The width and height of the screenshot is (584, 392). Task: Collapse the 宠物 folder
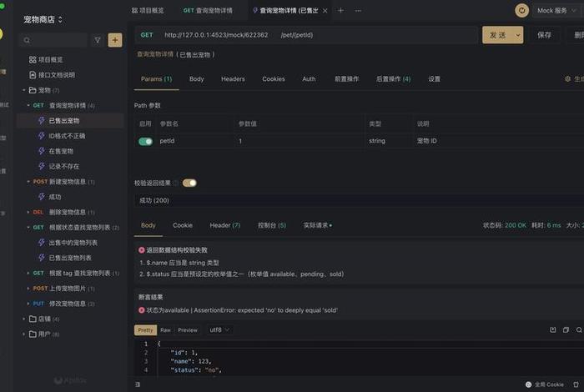click(x=24, y=90)
